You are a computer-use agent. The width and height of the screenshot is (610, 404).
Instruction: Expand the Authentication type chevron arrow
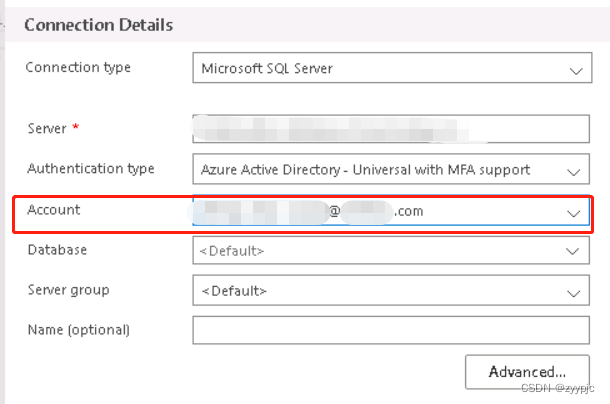[x=575, y=171]
